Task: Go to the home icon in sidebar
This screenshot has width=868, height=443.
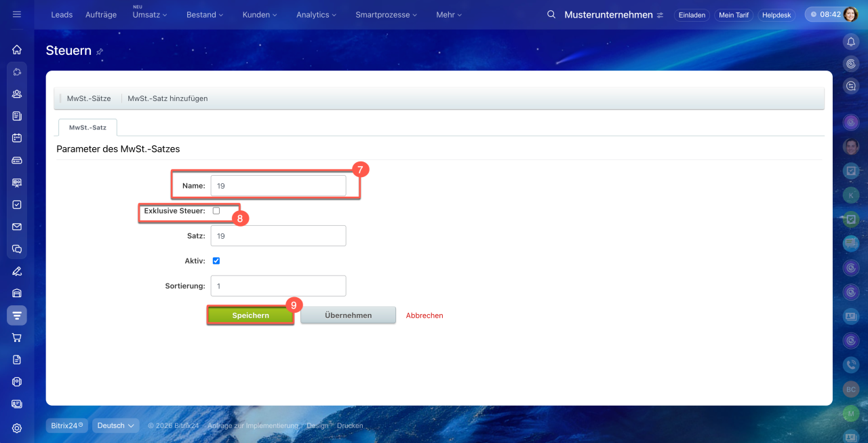Action: [x=17, y=50]
